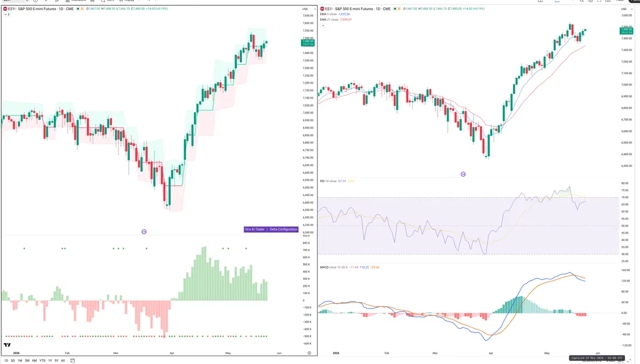Image resolution: width=640 pixels, height=364 pixels.
Task: Click the -500 K label on delta axis
Action: click(x=307, y=336)
